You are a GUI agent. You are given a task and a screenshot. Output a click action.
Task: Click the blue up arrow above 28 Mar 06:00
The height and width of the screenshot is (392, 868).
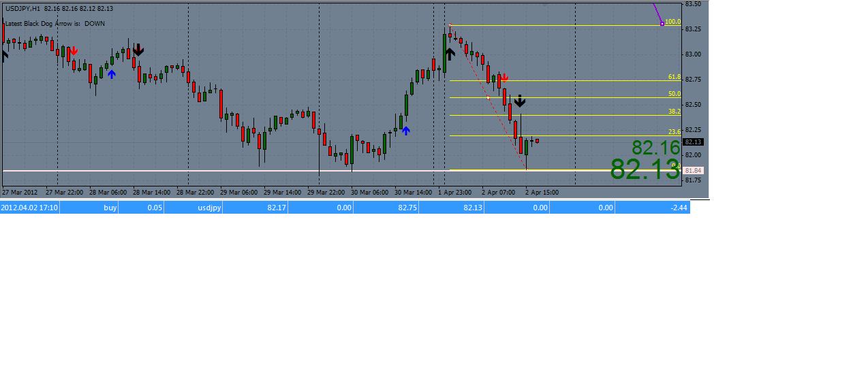pyautogui.click(x=112, y=74)
